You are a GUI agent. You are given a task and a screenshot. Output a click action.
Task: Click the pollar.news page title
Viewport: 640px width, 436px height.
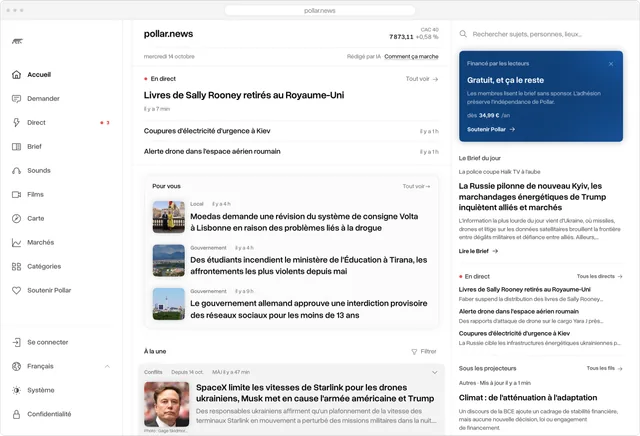point(168,34)
